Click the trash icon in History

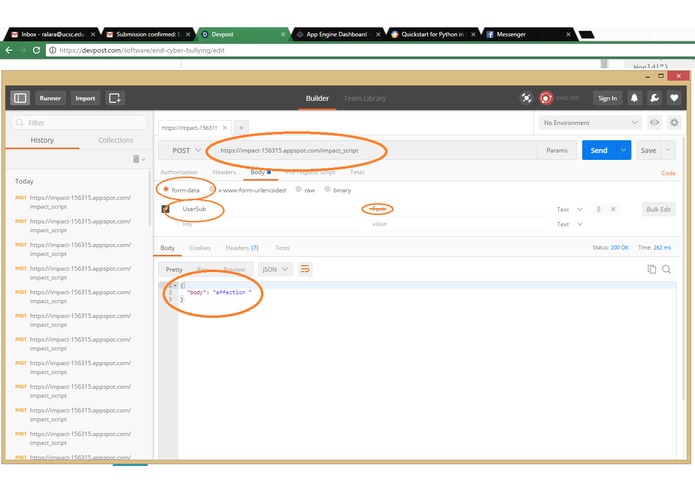tap(136, 159)
